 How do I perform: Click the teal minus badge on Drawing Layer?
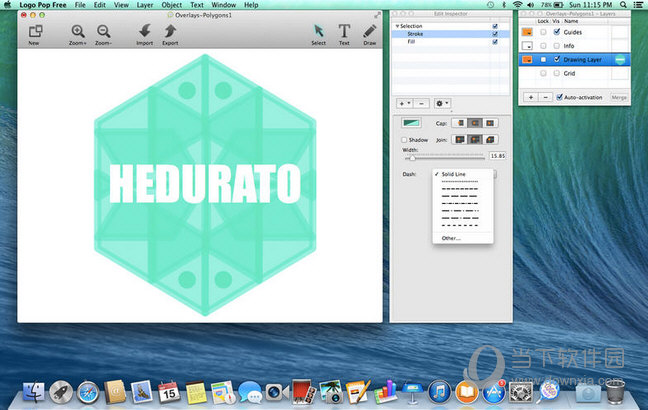click(x=620, y=60)
